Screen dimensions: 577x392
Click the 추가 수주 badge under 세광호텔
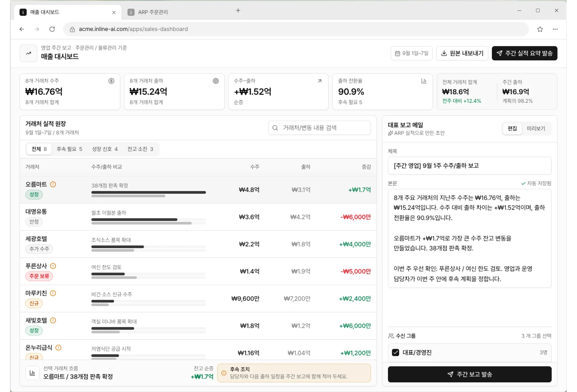[39, 249]
